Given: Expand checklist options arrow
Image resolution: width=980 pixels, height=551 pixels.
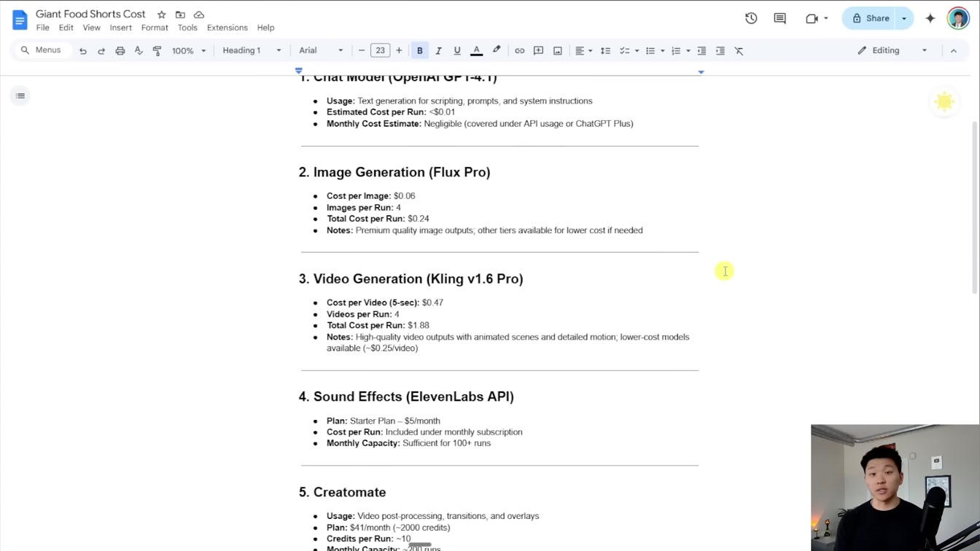Looking at the screenshot, I should (x=637, y=51).
